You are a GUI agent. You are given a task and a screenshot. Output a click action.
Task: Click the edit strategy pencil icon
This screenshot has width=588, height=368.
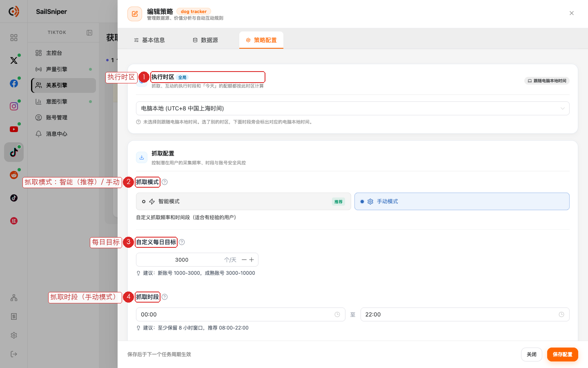click(135, 14)
